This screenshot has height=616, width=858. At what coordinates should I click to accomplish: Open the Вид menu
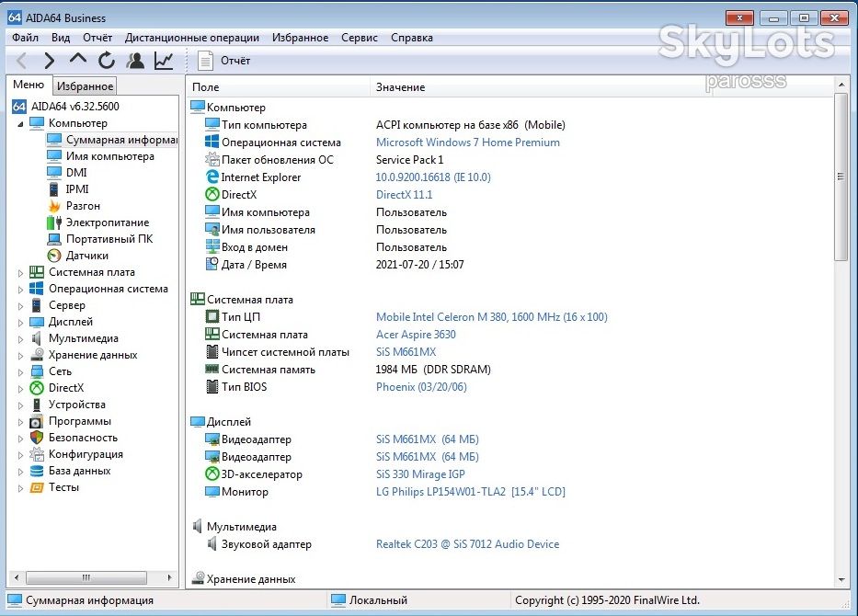pyautogui.click(x=61, y=38)
